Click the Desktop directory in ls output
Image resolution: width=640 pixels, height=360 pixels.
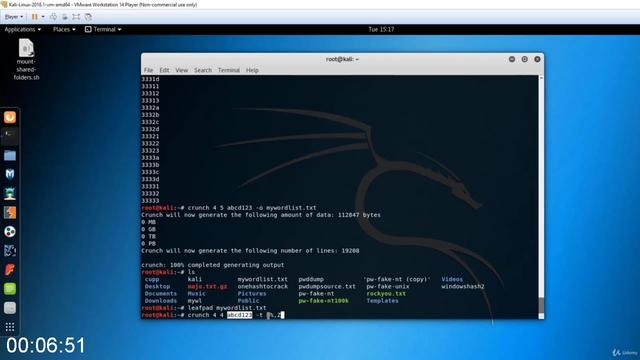coord(157,287)
